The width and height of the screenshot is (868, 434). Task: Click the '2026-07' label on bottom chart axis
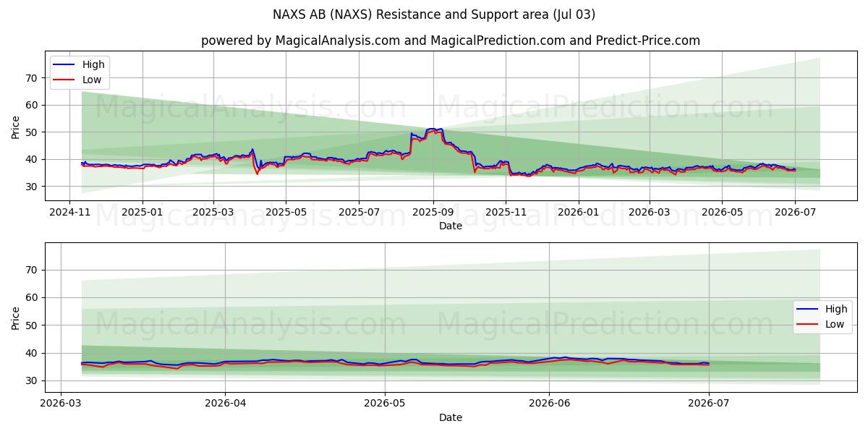[x=708, y=404]
